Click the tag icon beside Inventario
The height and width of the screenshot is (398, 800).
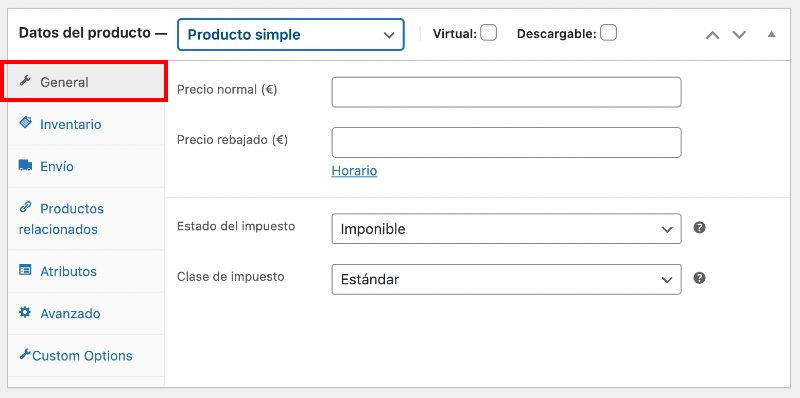(25, 123)
